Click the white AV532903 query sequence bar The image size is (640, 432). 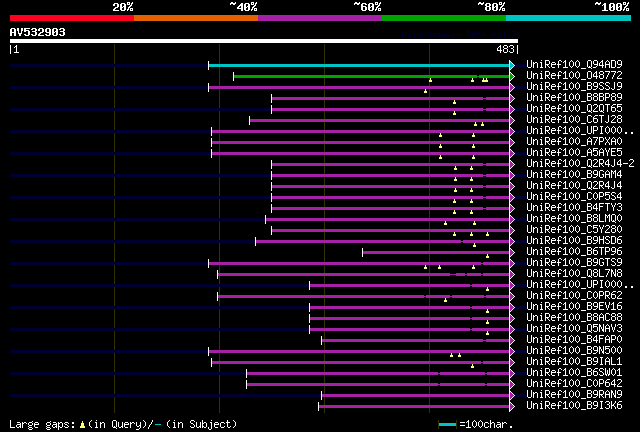coord(264,41)
